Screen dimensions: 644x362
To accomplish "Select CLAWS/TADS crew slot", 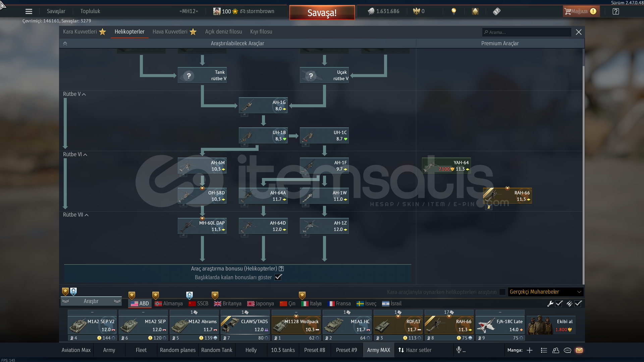I will coord(245,325).
